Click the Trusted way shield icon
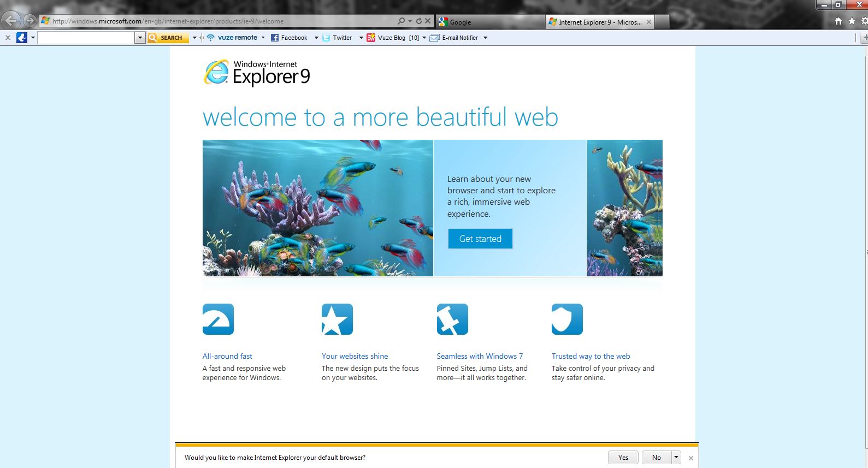Viewport: 868px width, 468px height. point(567,319)
